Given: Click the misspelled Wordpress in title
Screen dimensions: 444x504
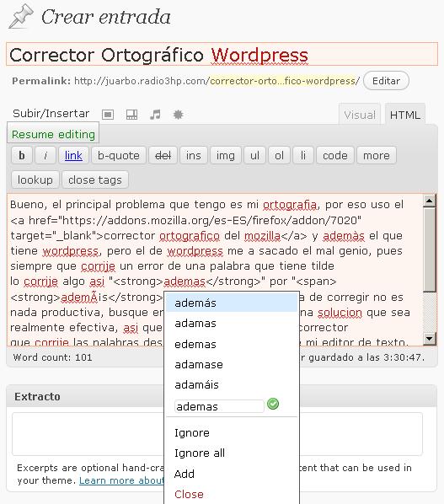Looking at the screenshot, I should pyautogui.click(x=259, y=55).
